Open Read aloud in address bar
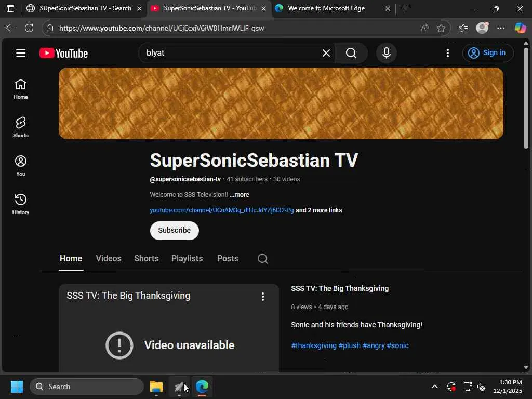Screen dimensions: 532x399 [424, 28]
